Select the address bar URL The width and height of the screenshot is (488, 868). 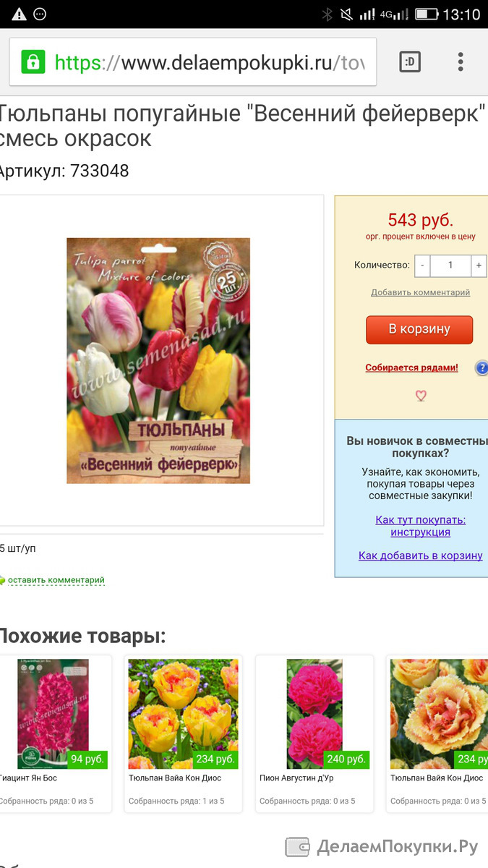[x=210, y=63]
